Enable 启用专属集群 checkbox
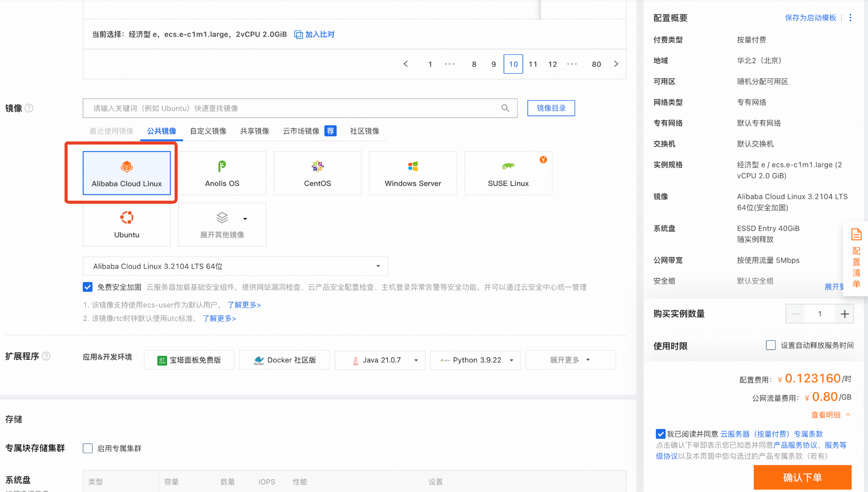Image resolution: width=868 pixels, height=492 pixels. [x=88, y=448]
